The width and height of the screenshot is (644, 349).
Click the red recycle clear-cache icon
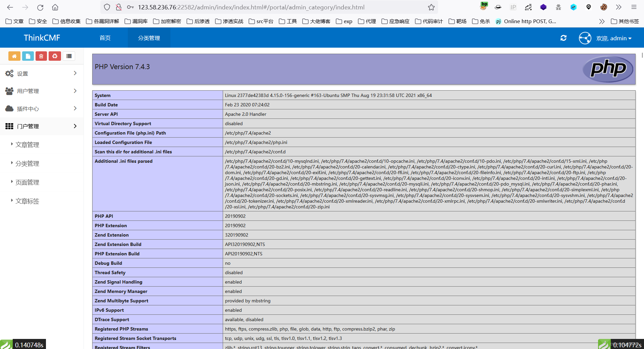pyautogui.click(x=55, y=56)
